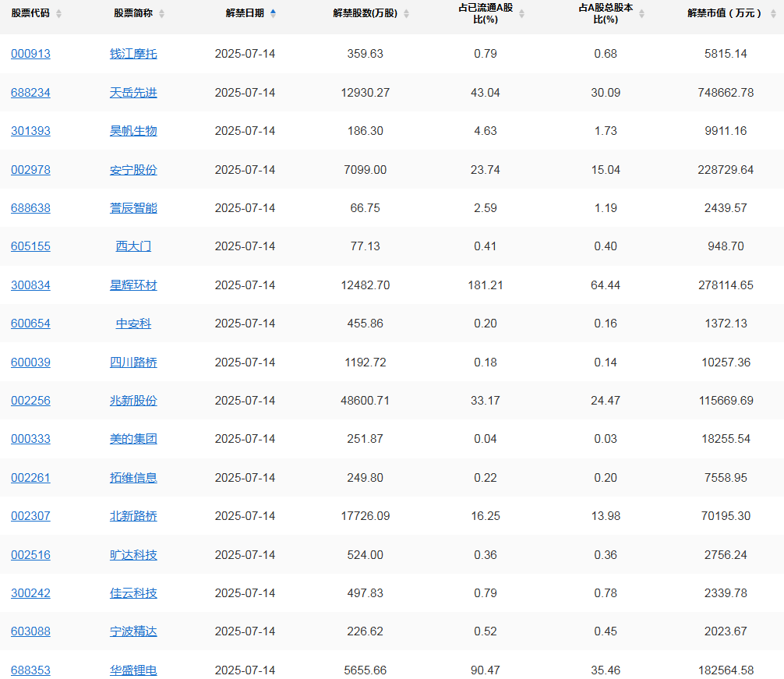Viewport: 784px width, 679px height.
Task: Select the 17726.09 unlocked shares cell
Action: [365, 516]
